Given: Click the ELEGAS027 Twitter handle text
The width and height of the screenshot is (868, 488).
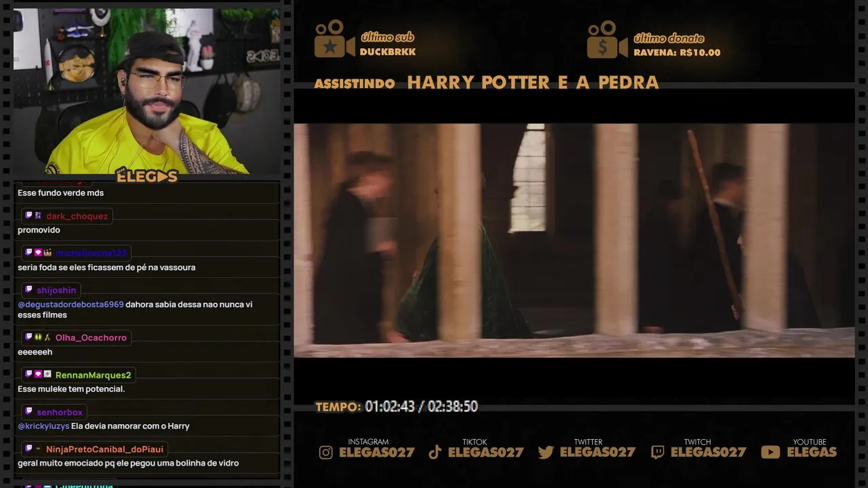Looking at the screenshot, I should [597, 452].
